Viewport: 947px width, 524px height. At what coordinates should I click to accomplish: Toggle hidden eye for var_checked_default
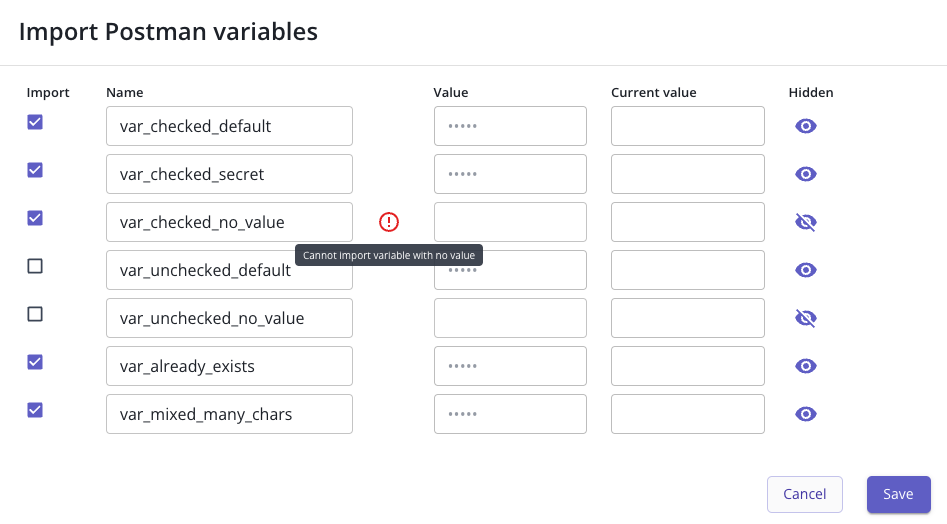[806, 126]
